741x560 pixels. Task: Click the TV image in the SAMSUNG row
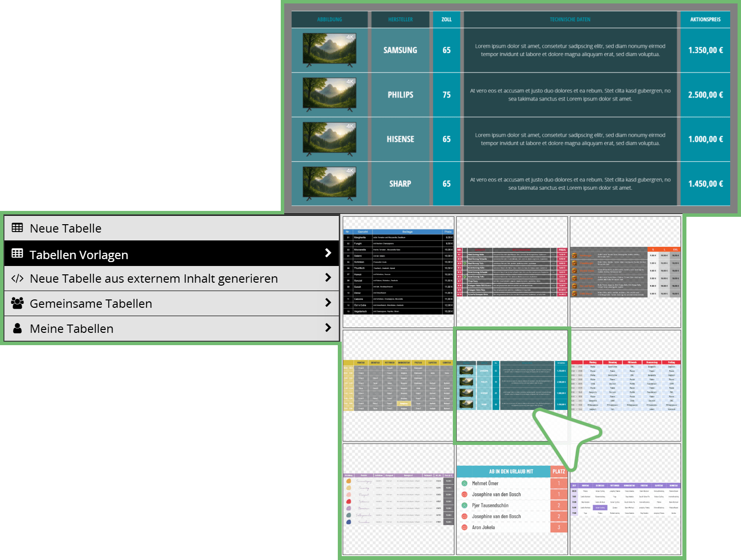tap(329, 50)
